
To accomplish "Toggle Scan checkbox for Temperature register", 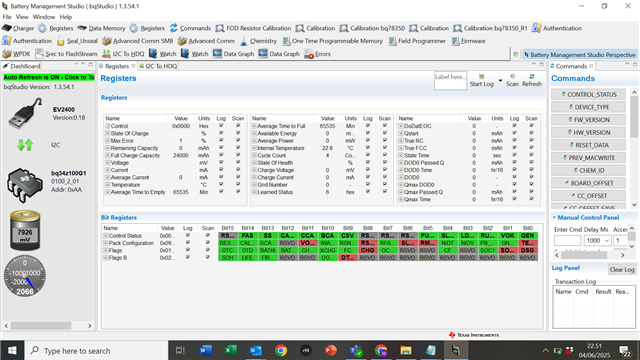I will pos(238,184).
